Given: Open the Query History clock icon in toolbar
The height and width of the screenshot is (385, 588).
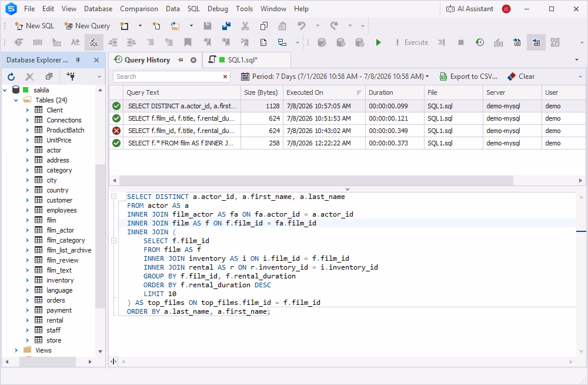Looking at the screenshot, I should pos(480,42).
